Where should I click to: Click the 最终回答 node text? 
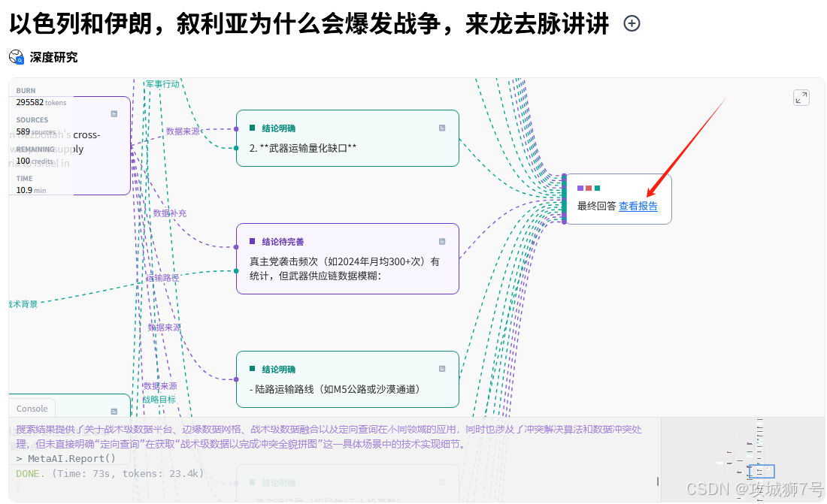click(x=596, y=206)
